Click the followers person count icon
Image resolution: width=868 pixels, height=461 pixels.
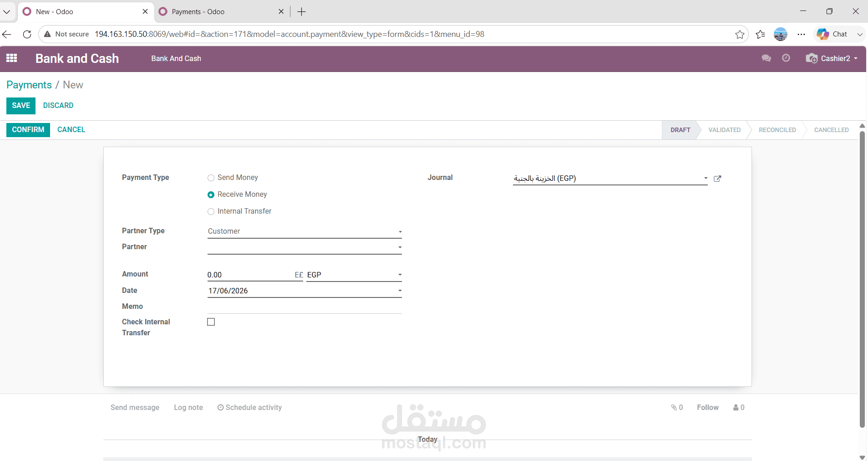[739, 407]
